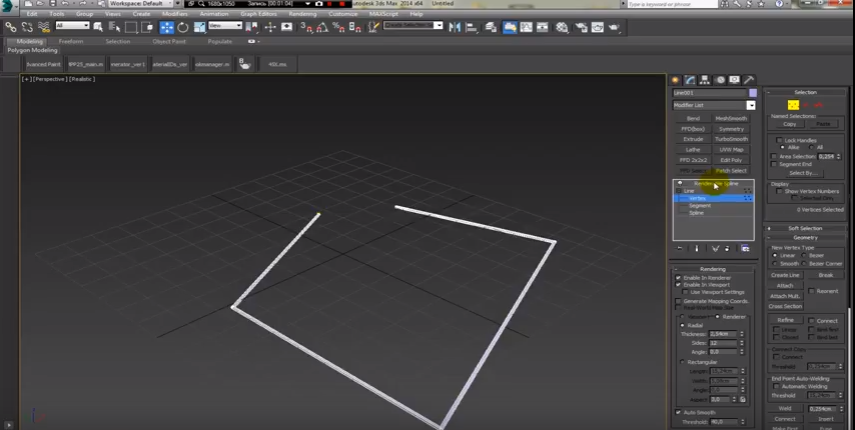Enable Lock Handles checkbox

click(780, 141)
